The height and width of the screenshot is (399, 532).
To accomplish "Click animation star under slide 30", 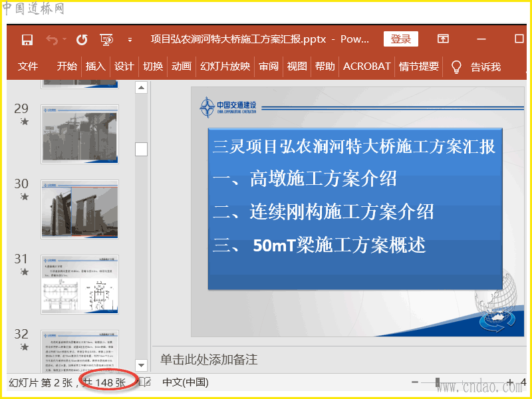I will coord(24,196).
